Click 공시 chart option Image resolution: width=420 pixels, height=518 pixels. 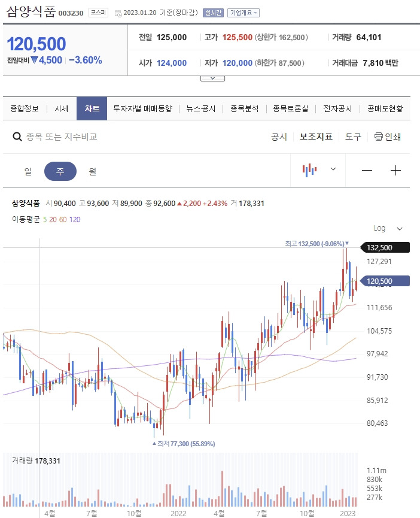point(279,137)
